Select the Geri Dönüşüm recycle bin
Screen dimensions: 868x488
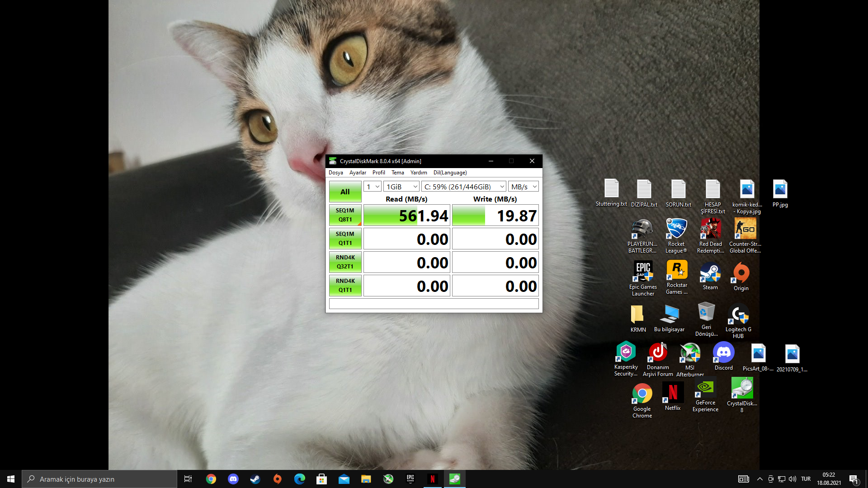[706, 319]
